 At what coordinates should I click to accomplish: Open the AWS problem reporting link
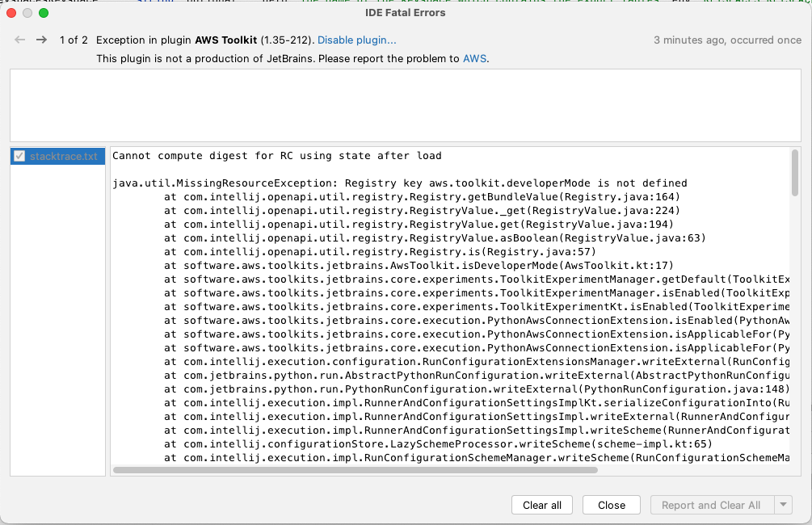point(474,58)
